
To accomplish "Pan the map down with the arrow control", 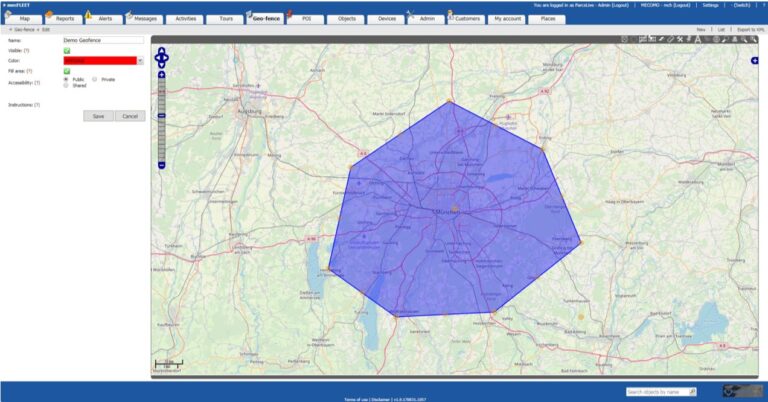I will 162,65.
